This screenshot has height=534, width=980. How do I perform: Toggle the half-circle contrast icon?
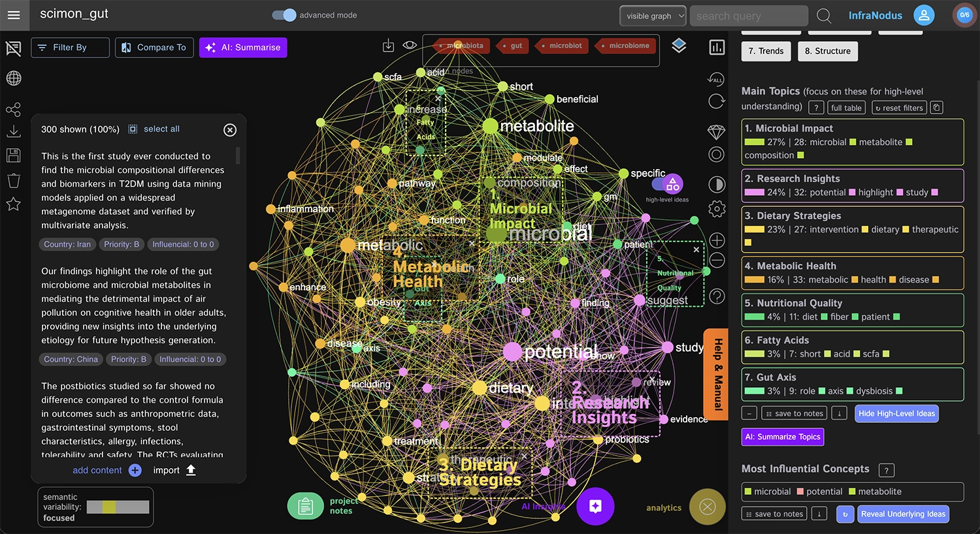pos(717,185)
